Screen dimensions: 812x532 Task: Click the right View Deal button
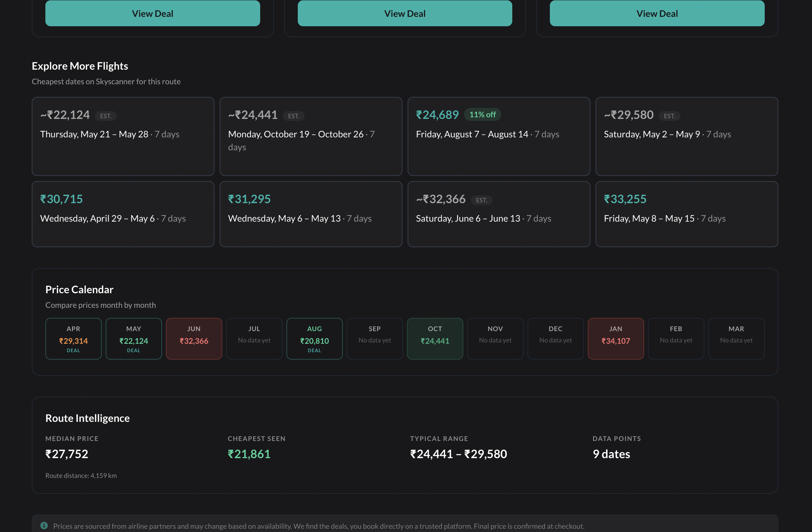point(657,14)
